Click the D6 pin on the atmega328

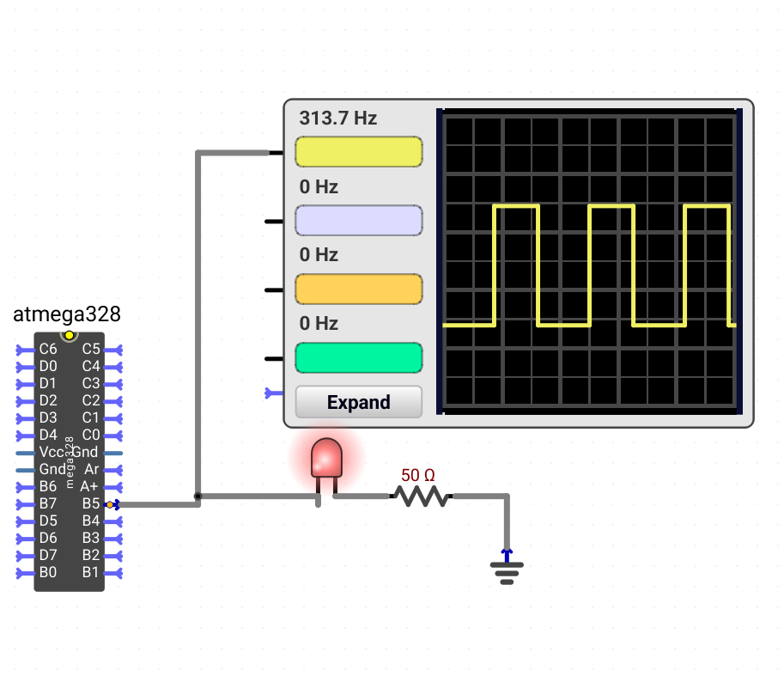25,539
